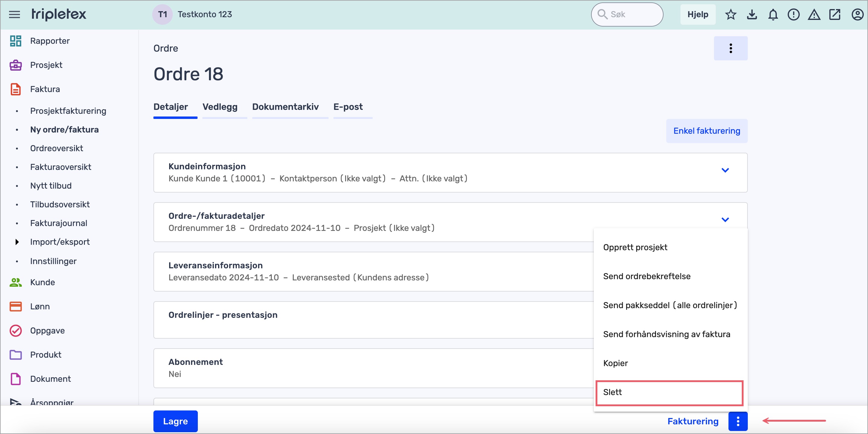The width and height of the screenshot is (868, 434).
Task: Open the hamburger main menu
Action: pyautogui.click(x=14, y=14)
